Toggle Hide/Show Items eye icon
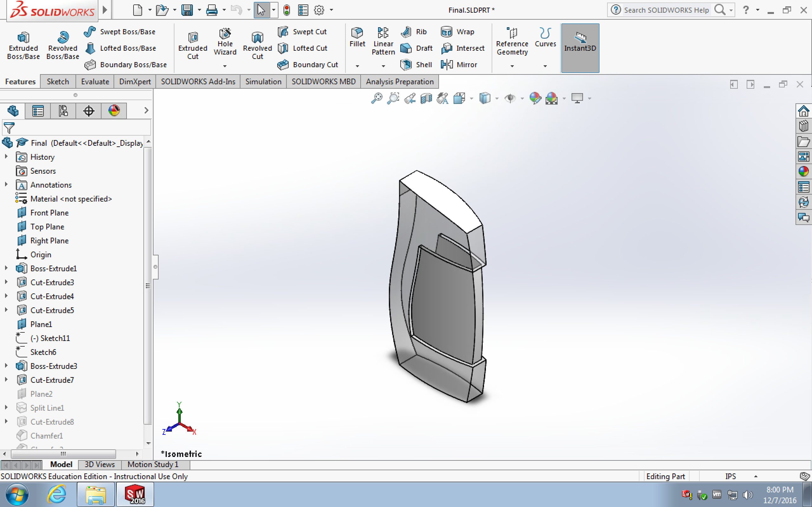 pyautogui.click(x=510, y=98)
